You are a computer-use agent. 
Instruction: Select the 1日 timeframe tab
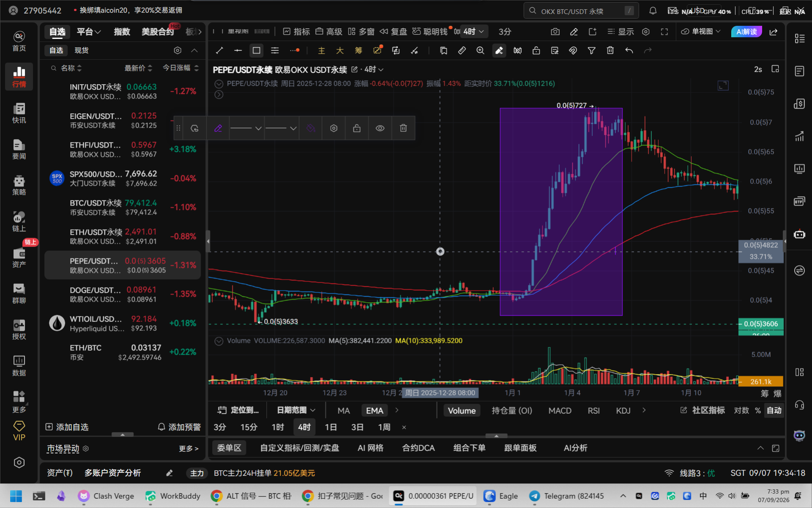[331, 427]
